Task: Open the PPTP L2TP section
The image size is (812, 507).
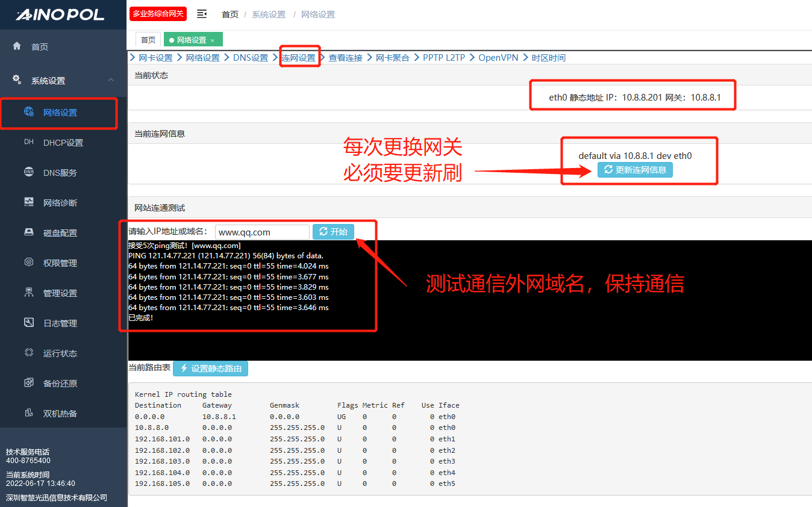Action: [443, 58]
